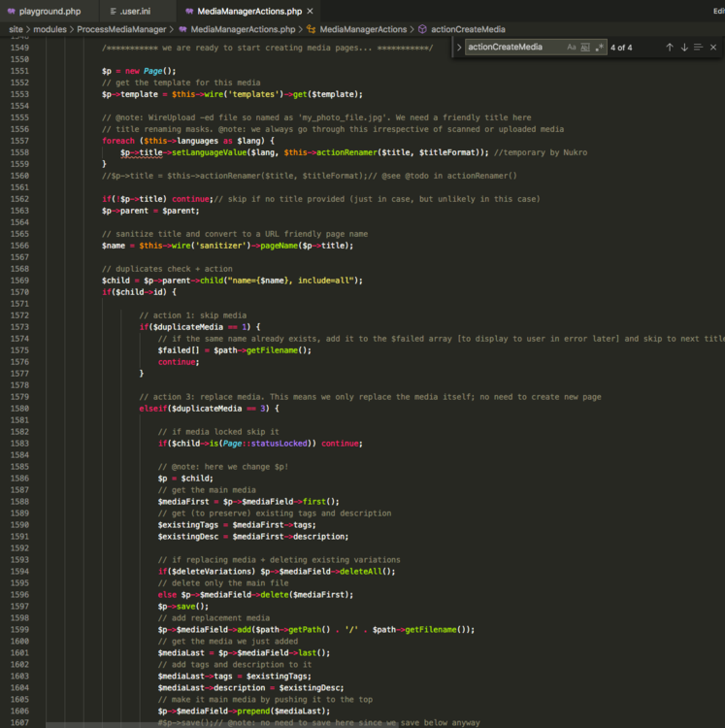This screenshot has width=725, height=728.
Task: Click the '$p = $child;' line
Action: [x=185, y=479]
